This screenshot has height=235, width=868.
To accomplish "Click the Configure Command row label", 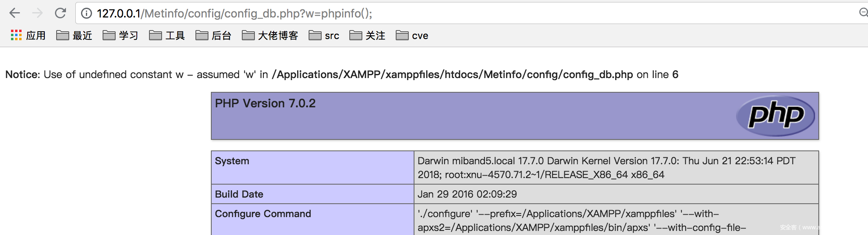I will 263,214.
